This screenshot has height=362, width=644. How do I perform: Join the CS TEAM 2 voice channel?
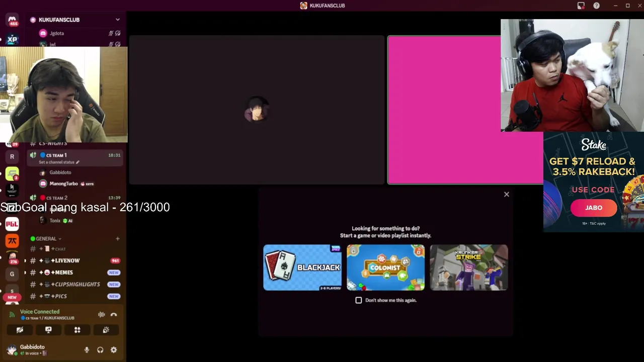point(75,198)
